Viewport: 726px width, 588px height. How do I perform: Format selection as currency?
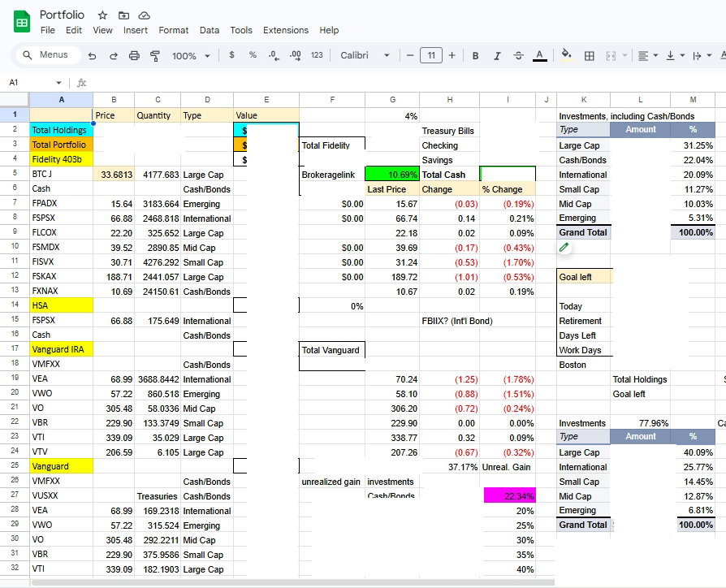point(232,55)
